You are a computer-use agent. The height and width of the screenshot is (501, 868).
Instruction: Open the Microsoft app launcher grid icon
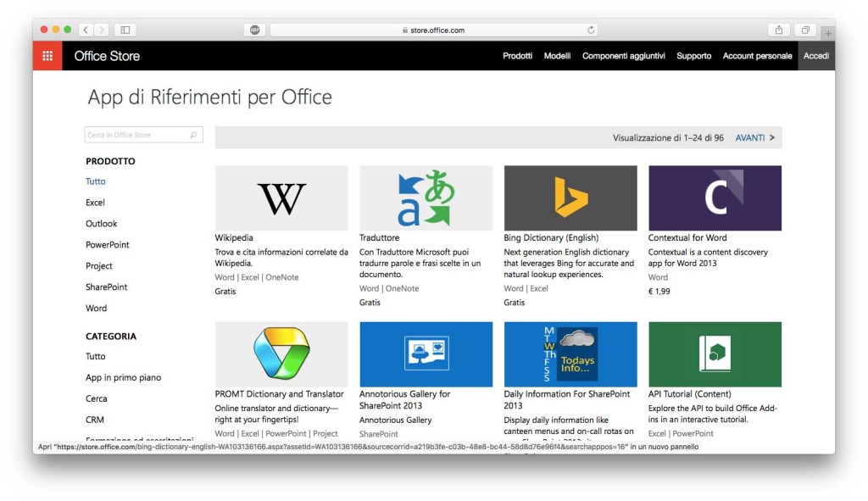click(x=47, y=55)
